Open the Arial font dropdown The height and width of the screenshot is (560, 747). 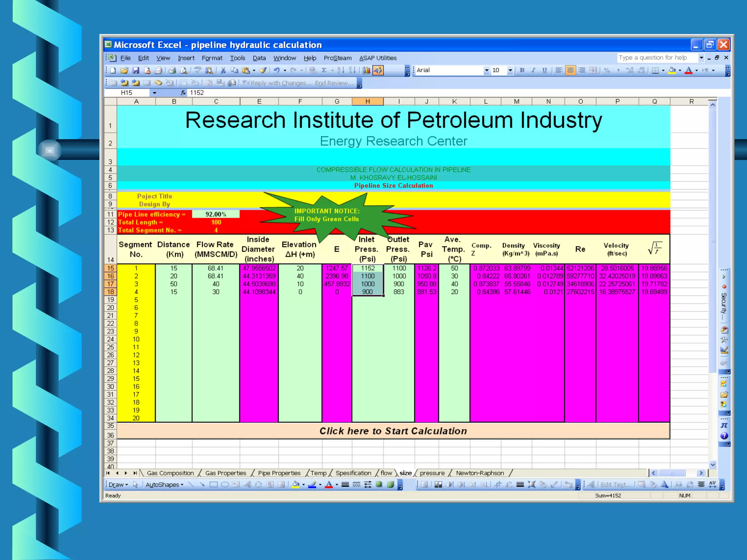tap(486, 70)
